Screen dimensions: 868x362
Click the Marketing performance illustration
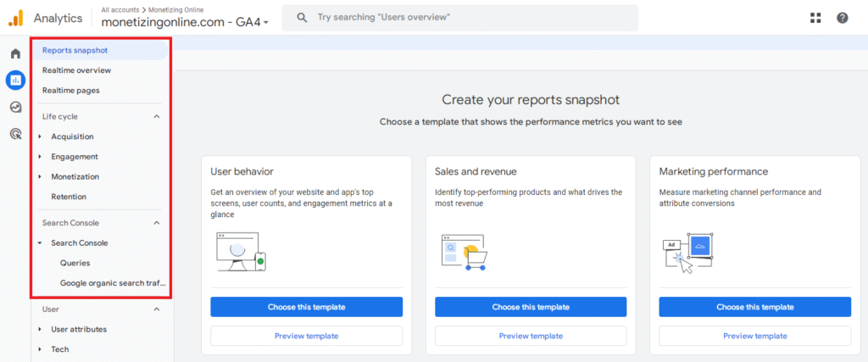[x=688, y=253]
